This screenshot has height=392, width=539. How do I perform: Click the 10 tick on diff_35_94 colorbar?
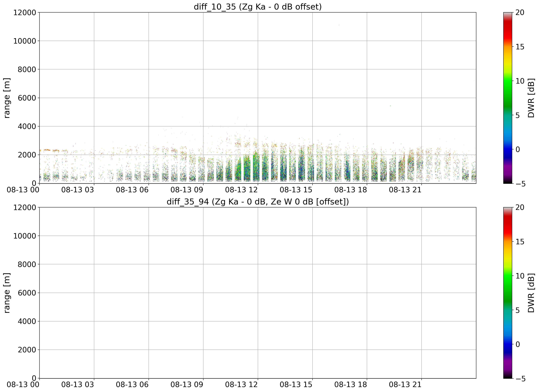coord(520,276)
